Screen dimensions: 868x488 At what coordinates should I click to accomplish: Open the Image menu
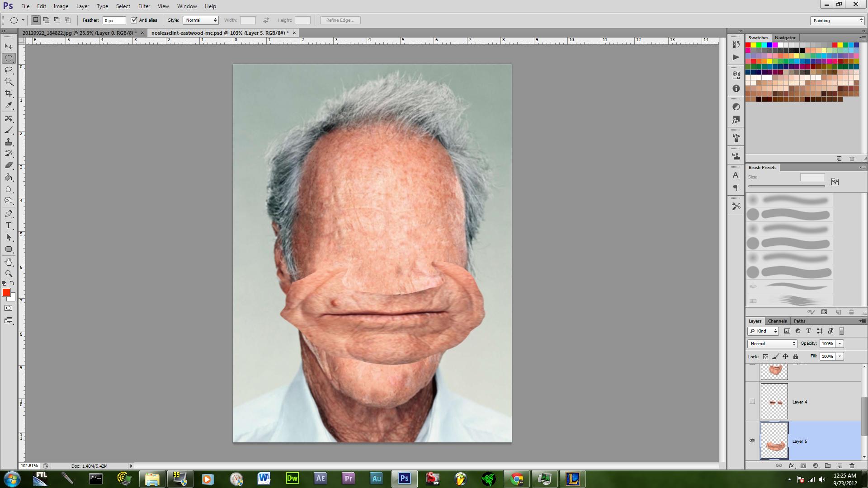click(61, 6)
